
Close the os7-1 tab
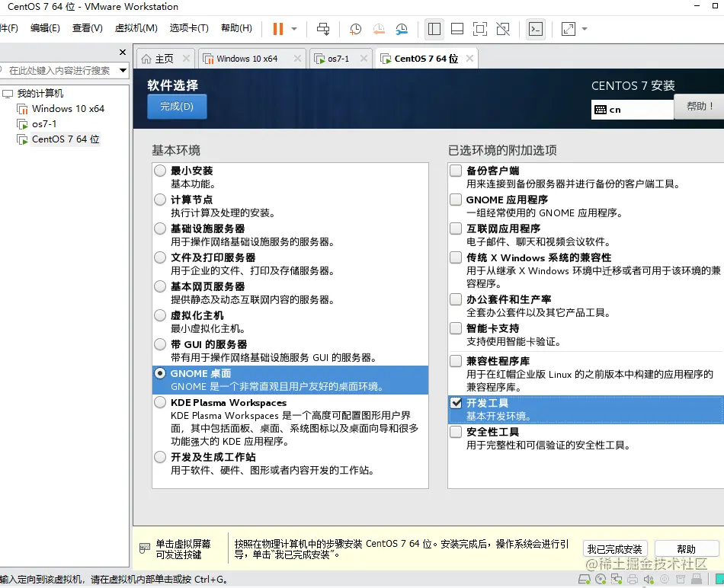point(364,59)
